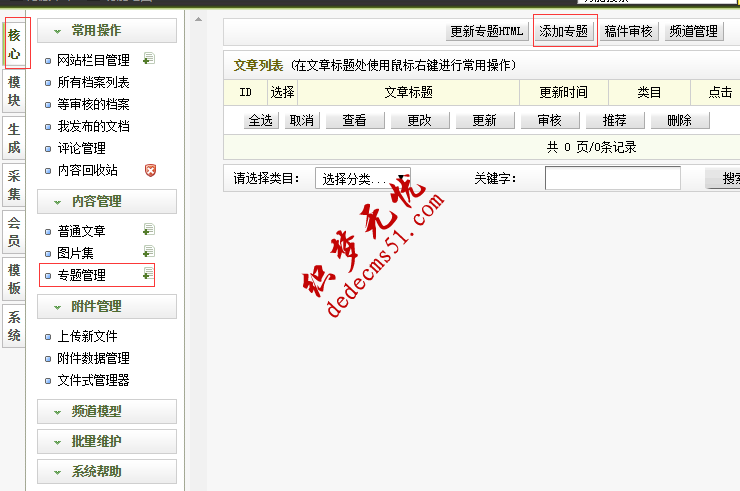The width and height of the screenshot is (740, 491).
Task: Switch to the 模板 side tab
Action: pyautogui.click(x=14, y=279)
